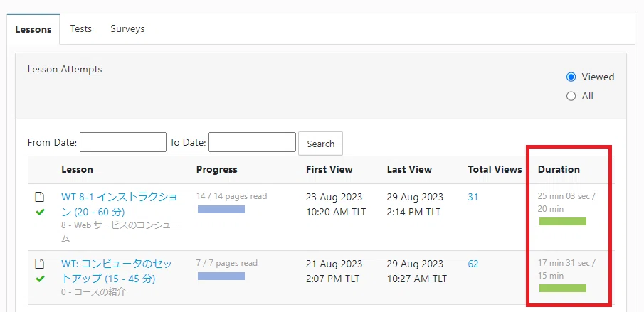Click the total views count 31

tap(473, 197)
